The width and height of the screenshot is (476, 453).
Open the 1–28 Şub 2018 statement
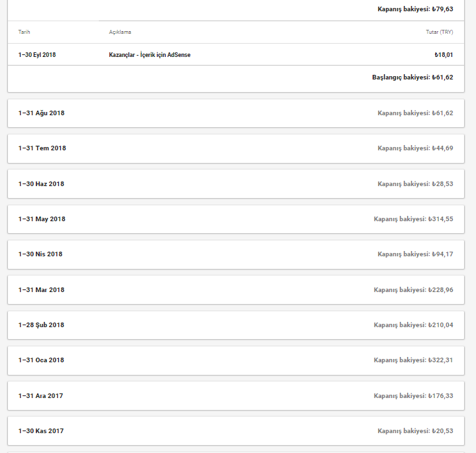point(236,325)
